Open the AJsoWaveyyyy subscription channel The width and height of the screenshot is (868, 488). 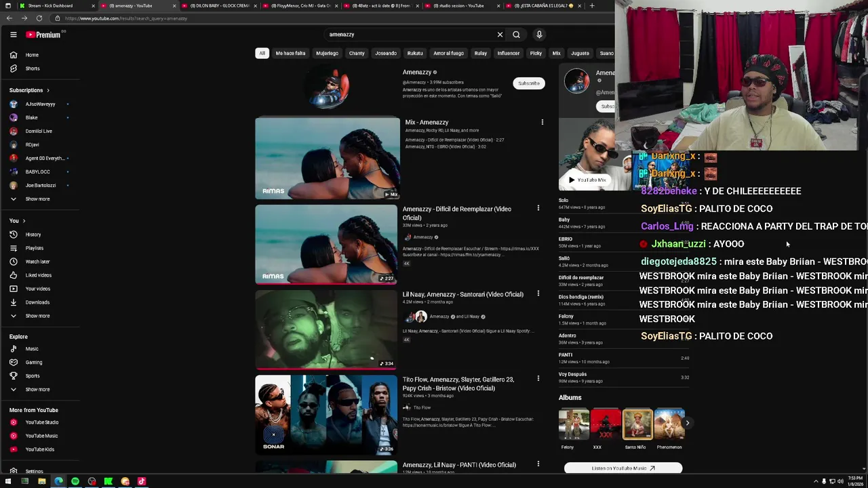click(x=41, y=104)
